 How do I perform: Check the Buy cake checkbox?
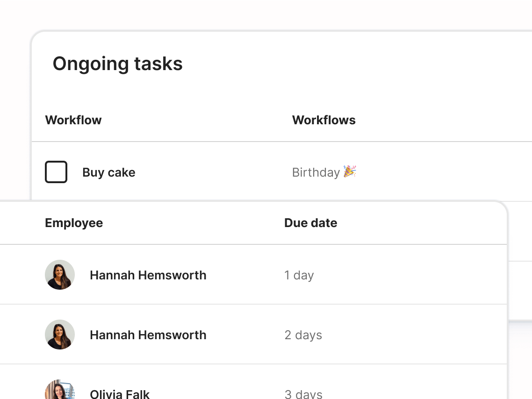56,172
